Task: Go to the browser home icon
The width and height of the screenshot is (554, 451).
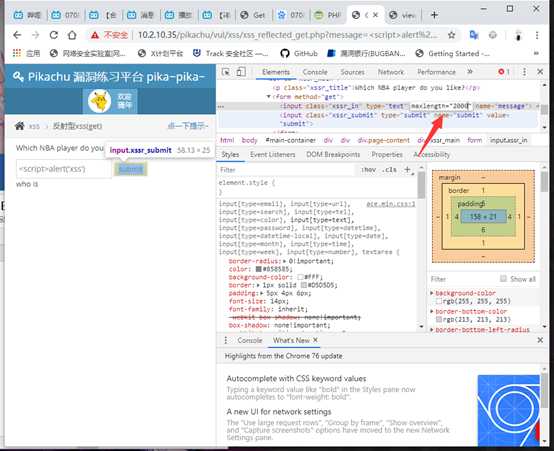Action: tap(72, 35)
